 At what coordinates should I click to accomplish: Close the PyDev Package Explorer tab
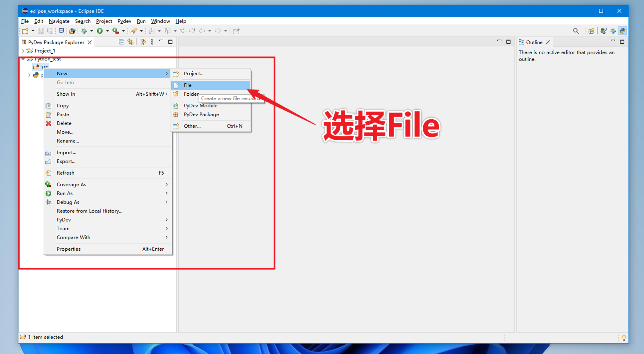click(90, 42)
